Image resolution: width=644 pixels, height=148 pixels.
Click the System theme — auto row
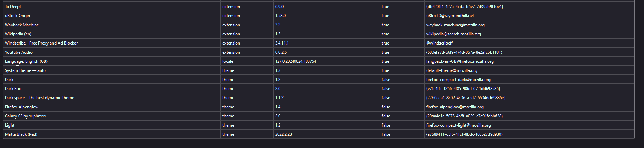(319, 70)
